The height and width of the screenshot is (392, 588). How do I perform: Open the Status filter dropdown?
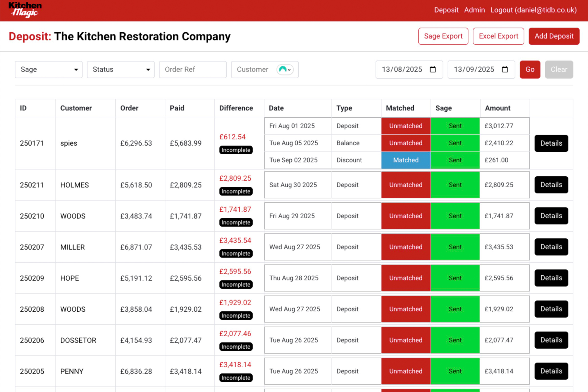(x=121, y=70)
